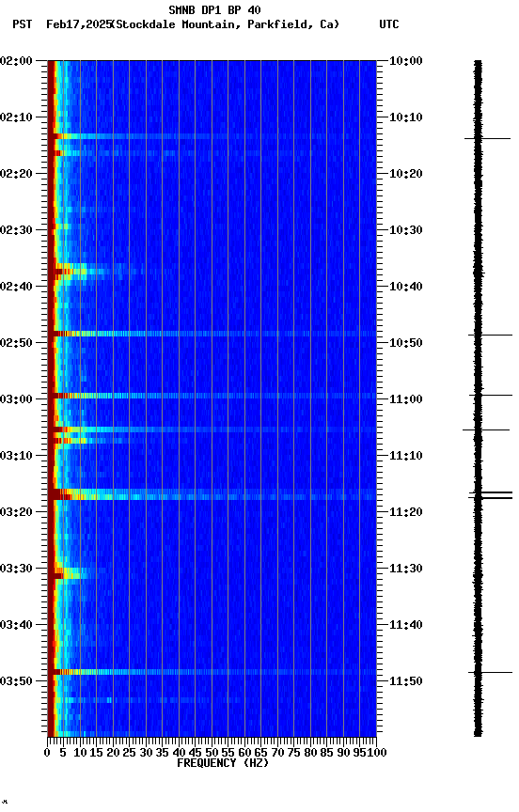Viewport: 519px width, 812px height.
Task: Click the strong double event band near 03:17
Action: pyautogui.click(x=212, y=494)
